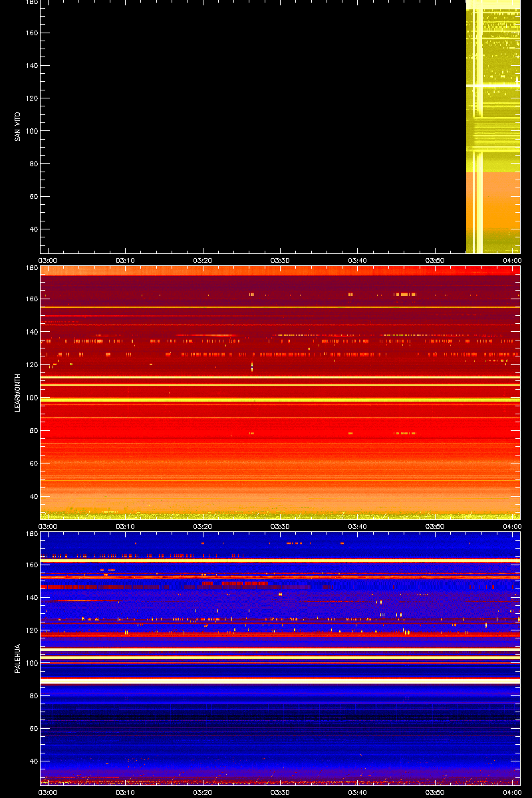Click the PALEHUA station axis label
532x798 pixels.
17,658
